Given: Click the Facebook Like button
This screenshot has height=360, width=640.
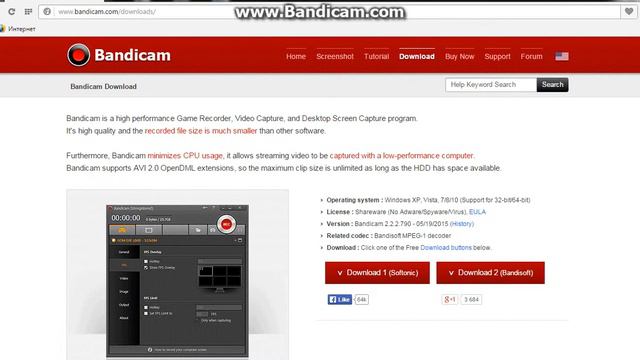Looking at the screenshot, I should 340,300.
